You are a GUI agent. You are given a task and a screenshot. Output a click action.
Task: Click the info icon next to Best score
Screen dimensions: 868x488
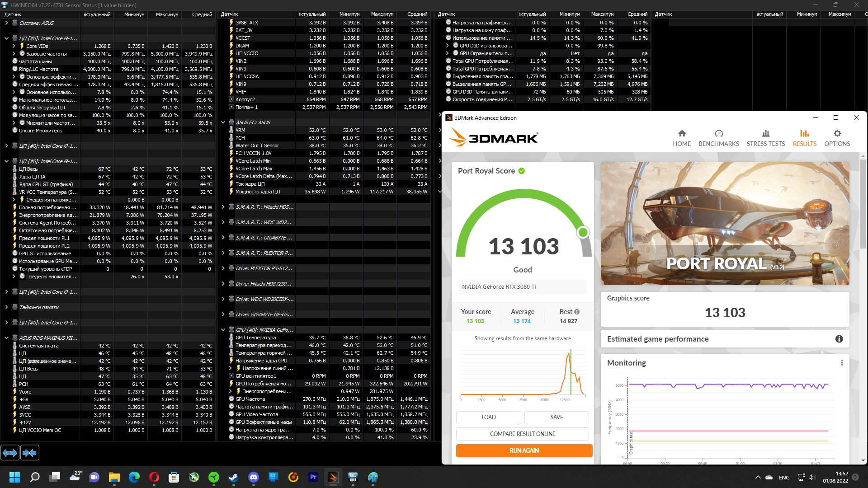[x=577, y=312]
